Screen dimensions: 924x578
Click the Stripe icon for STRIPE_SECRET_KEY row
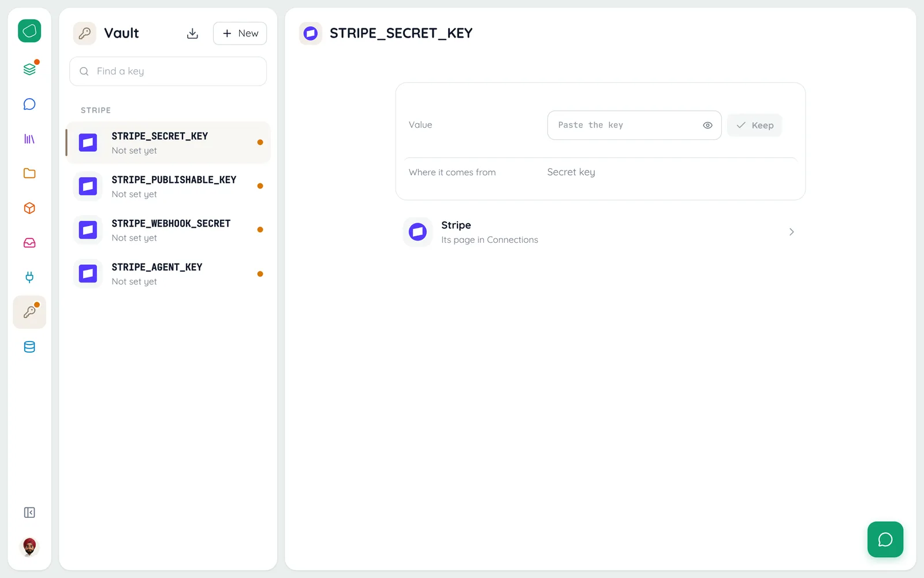[x=88, y=142]
